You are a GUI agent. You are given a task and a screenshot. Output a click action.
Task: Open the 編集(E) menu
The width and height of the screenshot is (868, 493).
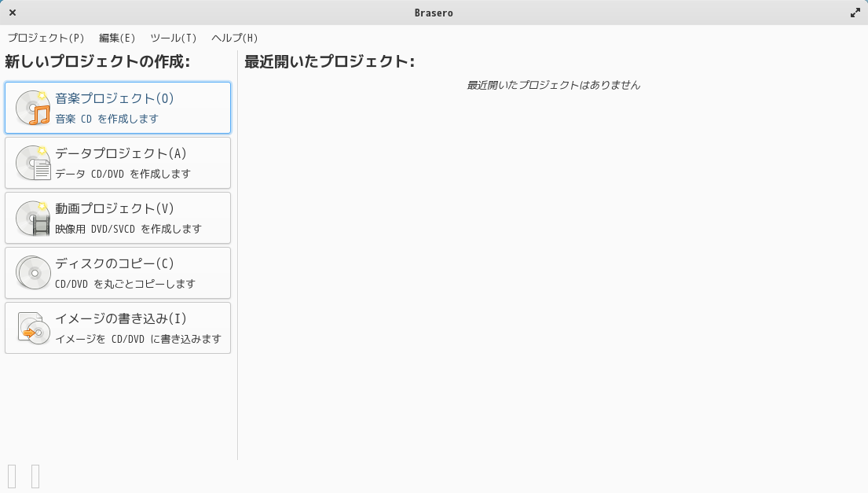click(x=117, y=38)
